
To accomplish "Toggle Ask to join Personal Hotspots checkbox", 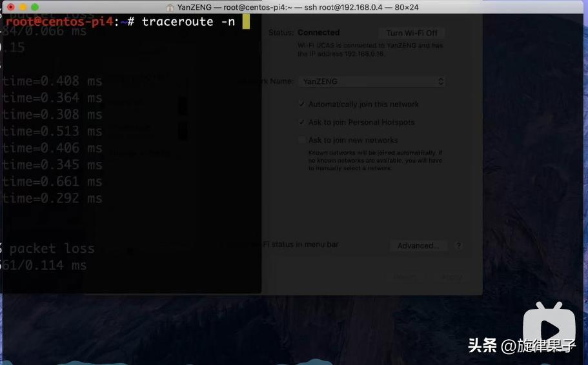I will click(302, 122).
